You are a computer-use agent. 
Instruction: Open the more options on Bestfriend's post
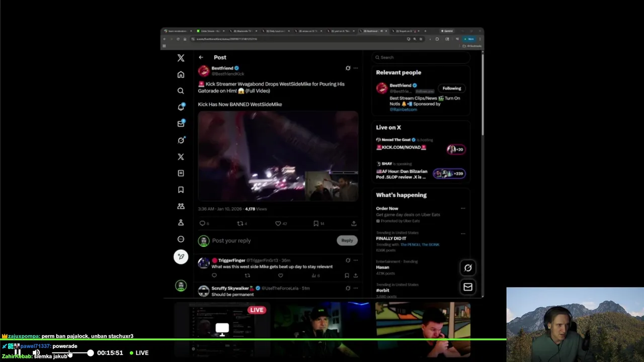356,68
